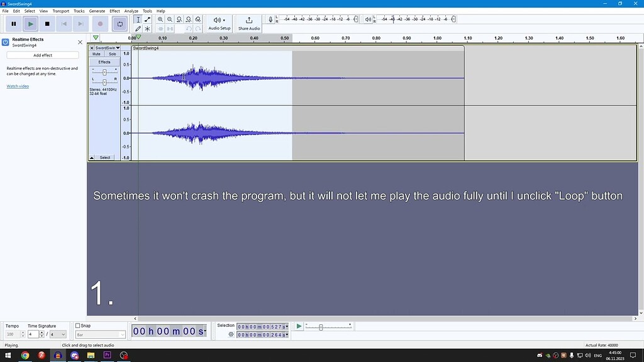Open the File menu
This screenshot has width=644, height=362.
5,11
